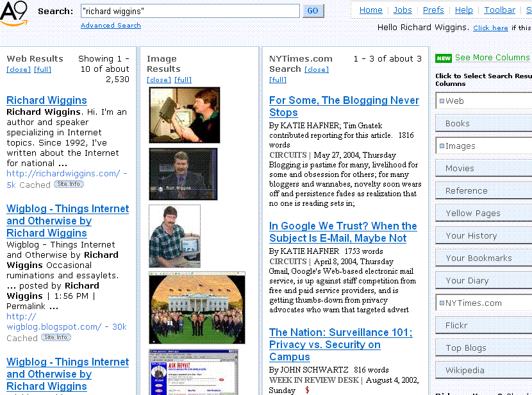Screen dimensions: 532x395
Task: Open the Prefs navigation link
Action: [x=433, y=10]
